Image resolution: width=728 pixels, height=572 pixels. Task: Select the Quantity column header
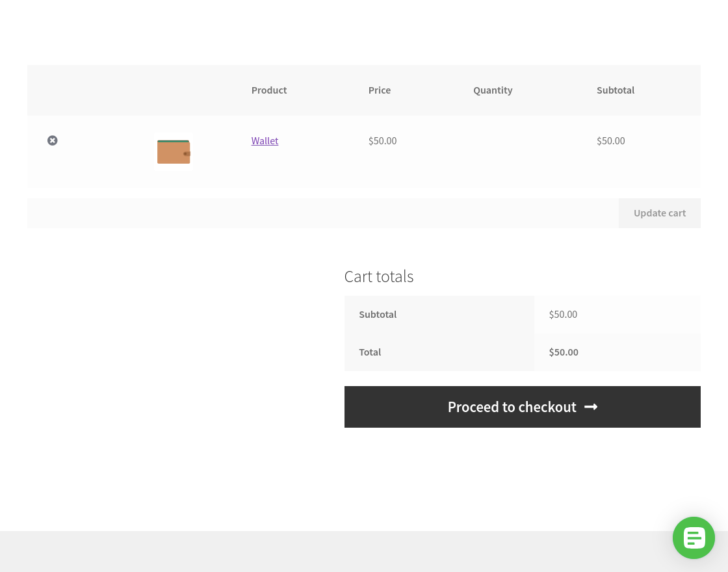click(x=493, y=90)
